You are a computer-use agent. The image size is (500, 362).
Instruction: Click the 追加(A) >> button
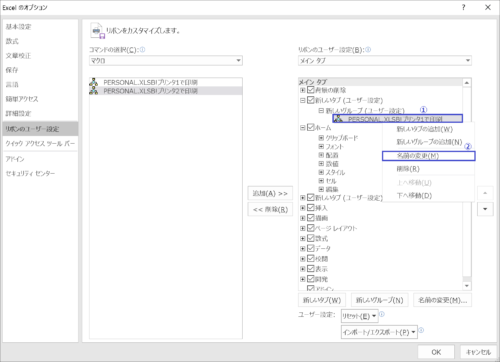[x=270, y=193]
